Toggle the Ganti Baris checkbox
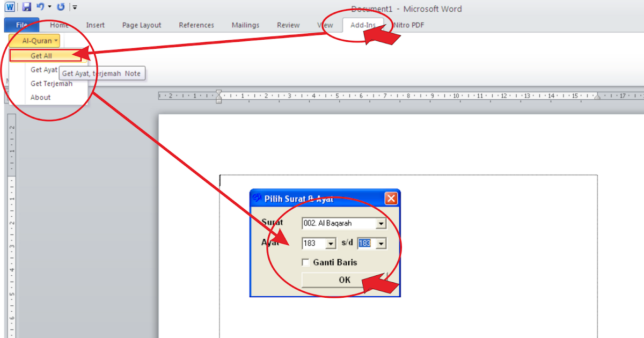 point(305,262)
